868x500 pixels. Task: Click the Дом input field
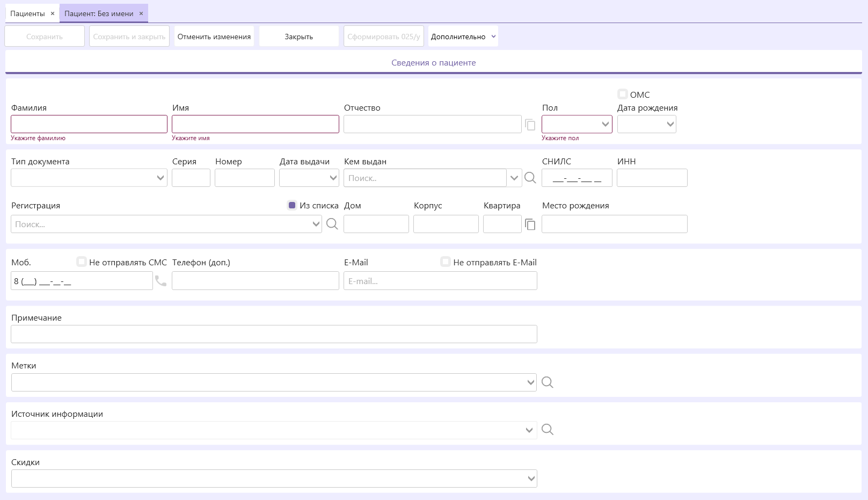click(x=376, y=224)
